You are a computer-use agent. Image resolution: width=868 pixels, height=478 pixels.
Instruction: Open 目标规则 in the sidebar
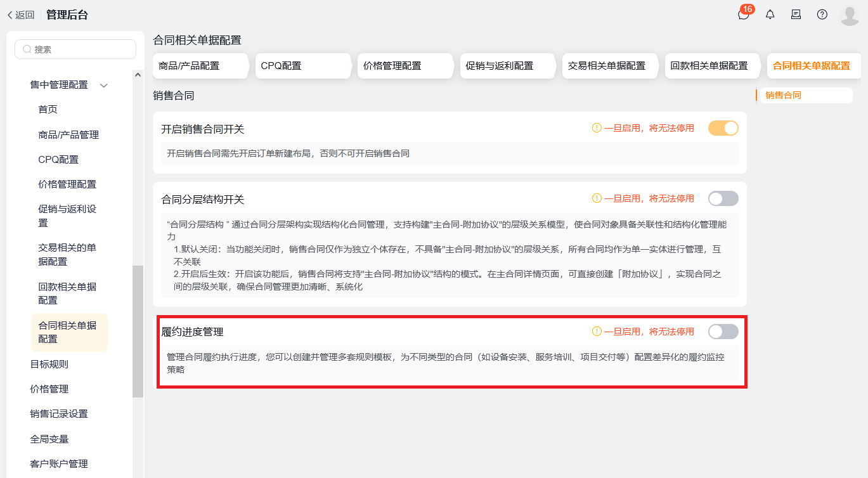[49, 364]
